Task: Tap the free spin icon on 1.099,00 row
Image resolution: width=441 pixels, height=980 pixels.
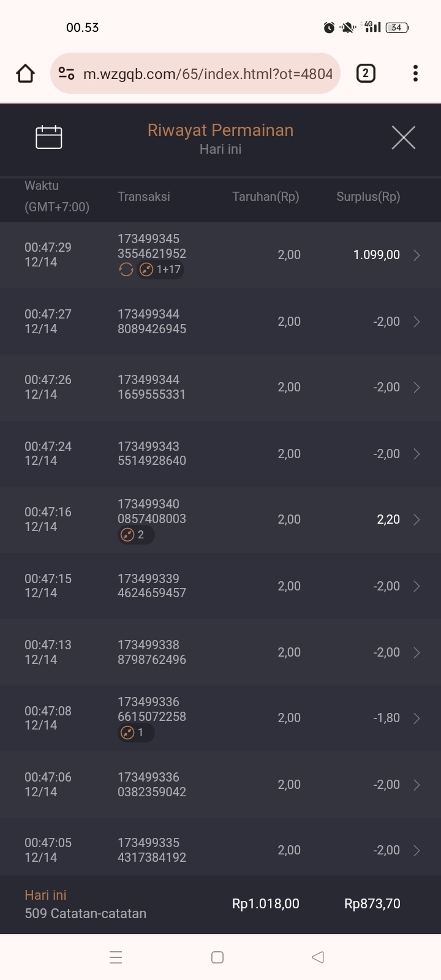Action: point(126,269)
